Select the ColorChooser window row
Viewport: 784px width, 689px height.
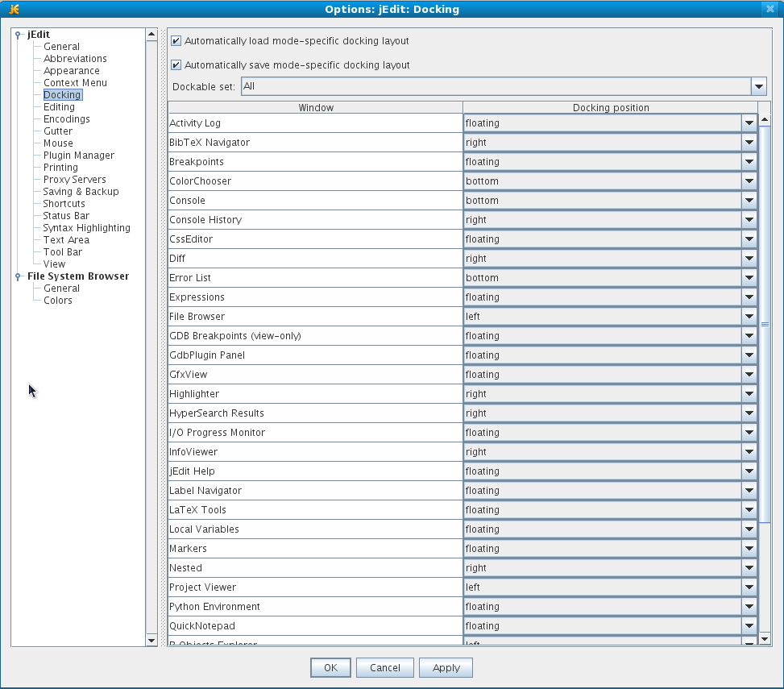coord(316,181)
